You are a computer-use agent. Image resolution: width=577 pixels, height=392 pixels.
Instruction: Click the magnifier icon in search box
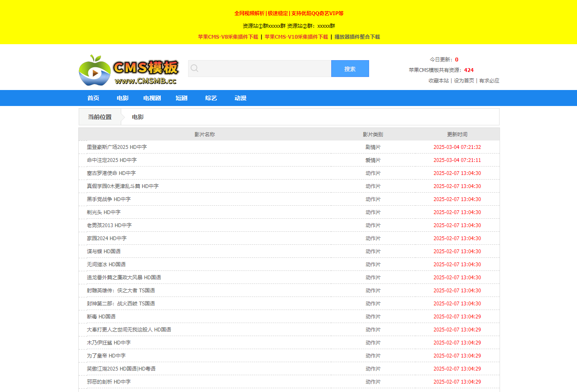tap(194, 69)
